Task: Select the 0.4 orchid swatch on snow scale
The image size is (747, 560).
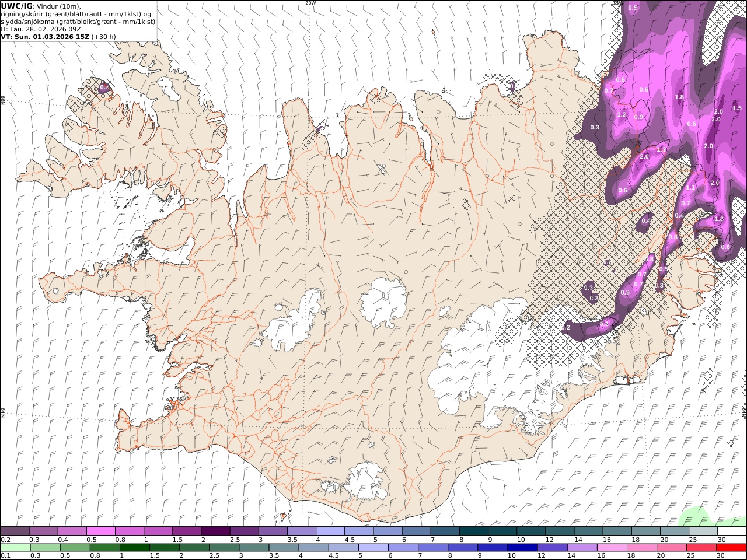Action: point(72,531)
